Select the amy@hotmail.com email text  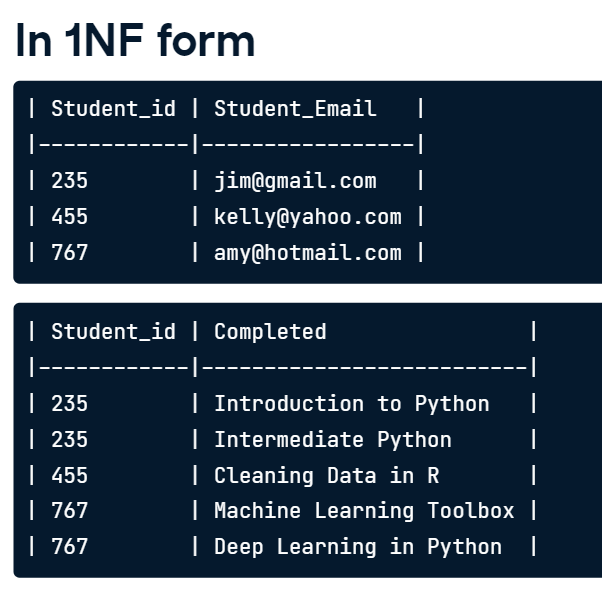click(x=307, y=253)
